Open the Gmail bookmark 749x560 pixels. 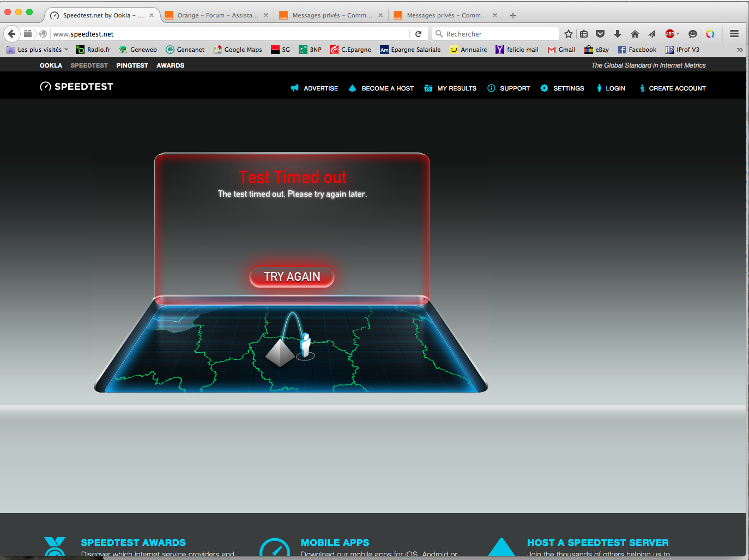(x=561, y=50)
